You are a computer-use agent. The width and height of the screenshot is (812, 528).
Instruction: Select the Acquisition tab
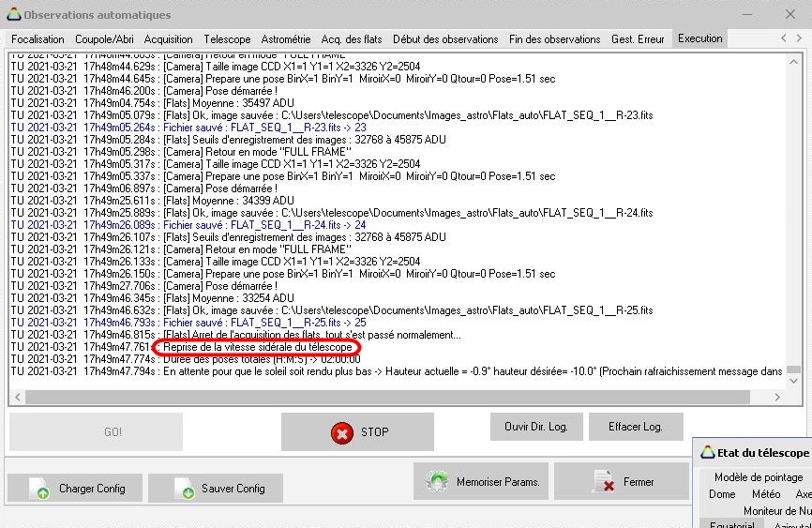(x=168, y=39)
